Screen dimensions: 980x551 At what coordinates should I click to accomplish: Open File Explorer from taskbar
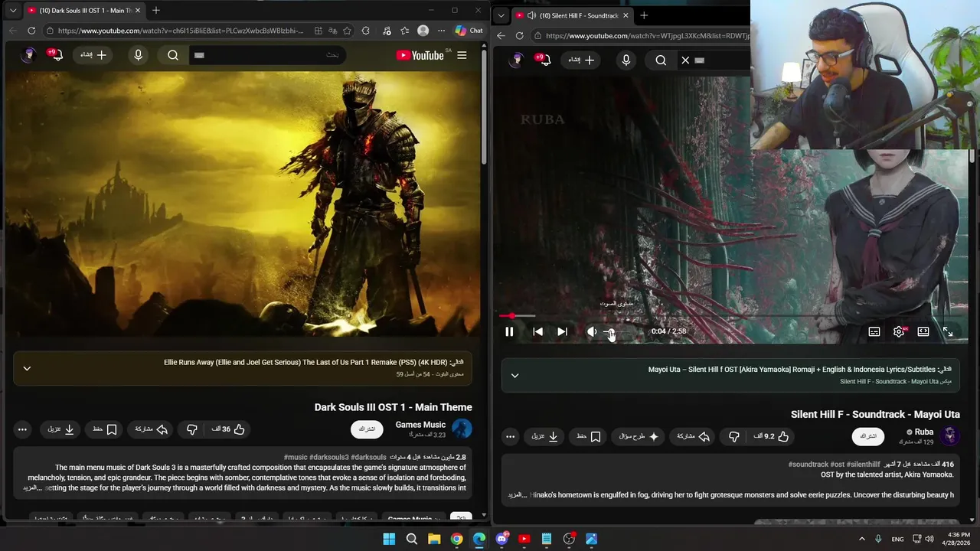[434, 539]
